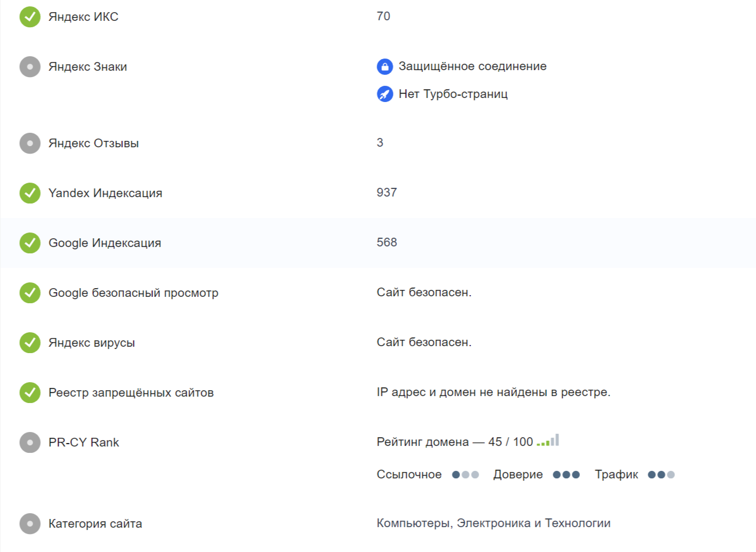Click the PR-CY Rank label
This screenshot has width=756, height=552.
pos(84,442)
